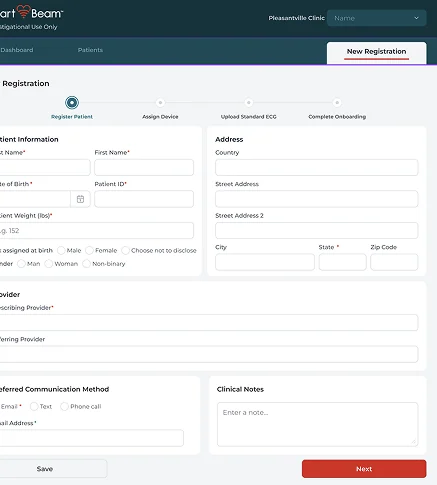Switch to the Dashboard tab

coord(17,50)
